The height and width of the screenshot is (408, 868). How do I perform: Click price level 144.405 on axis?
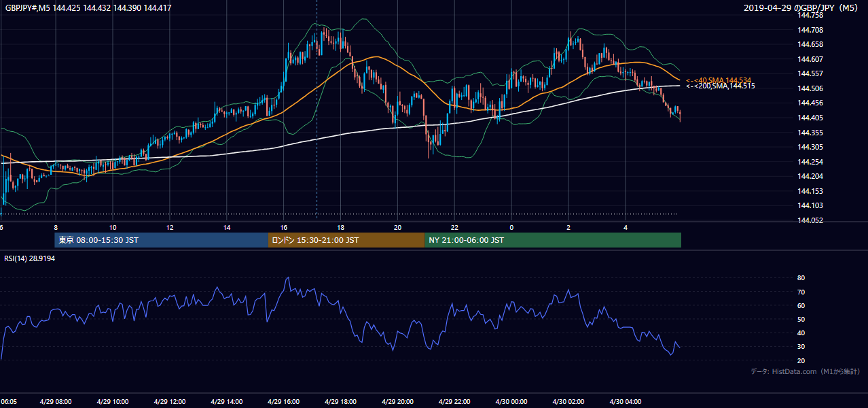pyautogui.click(x=811, y=118)
